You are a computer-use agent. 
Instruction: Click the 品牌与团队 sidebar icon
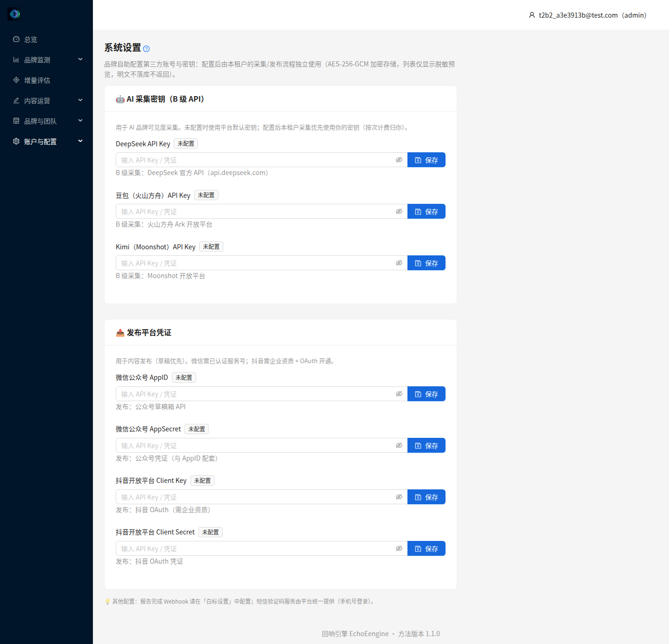[16, 121]
